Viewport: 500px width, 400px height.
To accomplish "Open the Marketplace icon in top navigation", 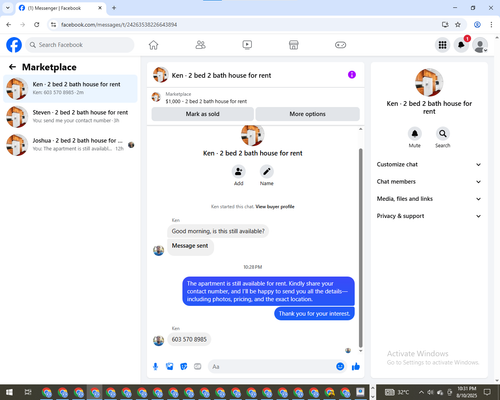I will (x=294, y=45).
